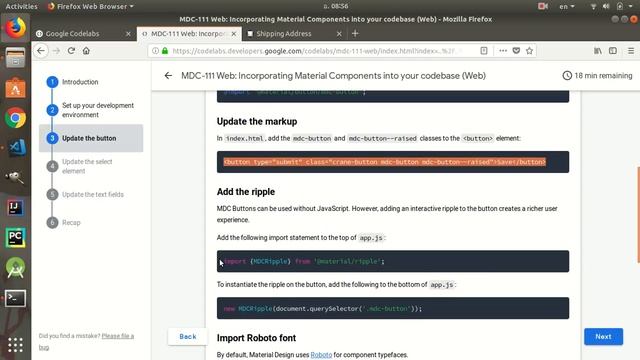Switch to the Shipping Address tab

284,33
